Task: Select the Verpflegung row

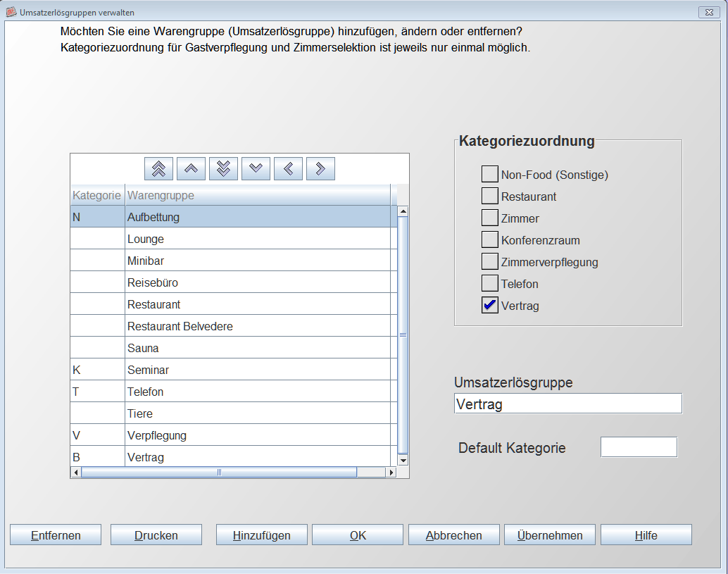Action: (234, 435)
